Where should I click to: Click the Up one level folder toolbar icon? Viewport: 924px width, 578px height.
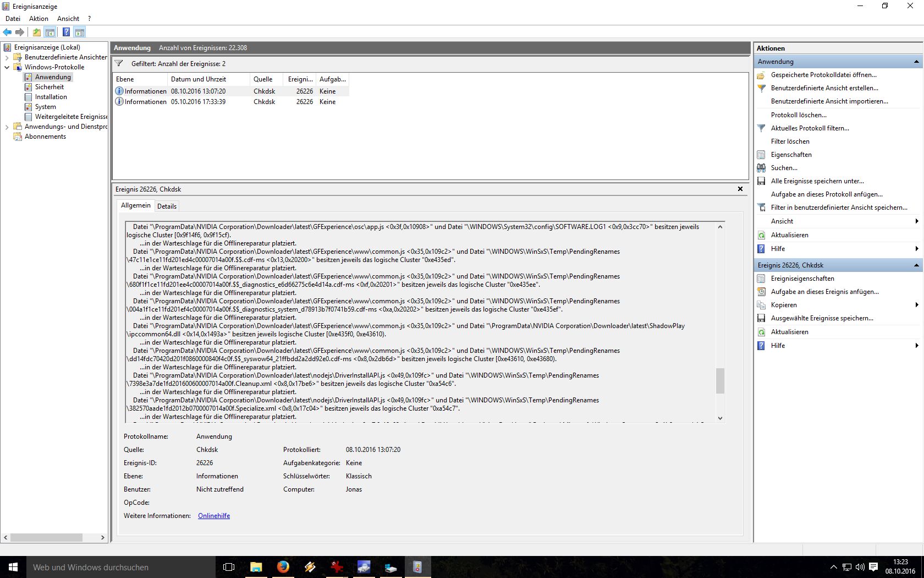(37, 32)
